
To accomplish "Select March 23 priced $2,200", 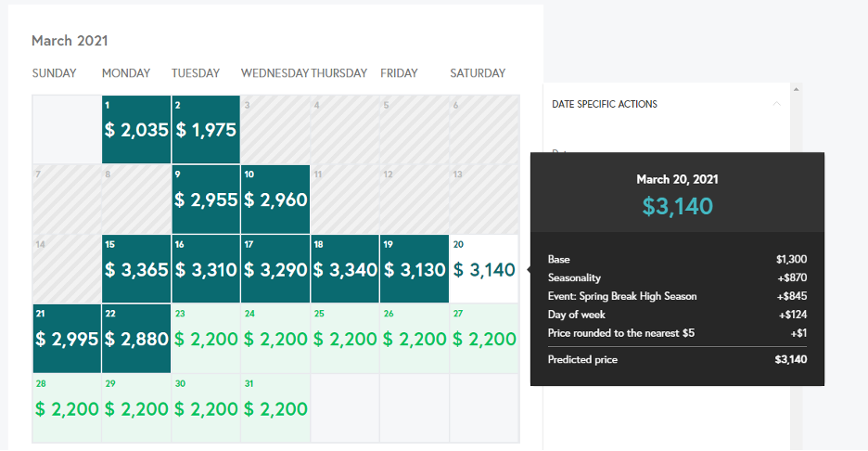I will (x=206, y=339).
